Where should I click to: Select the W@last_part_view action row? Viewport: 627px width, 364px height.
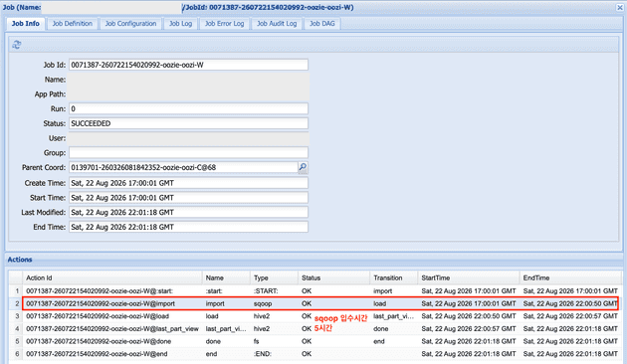pos(315,329)
